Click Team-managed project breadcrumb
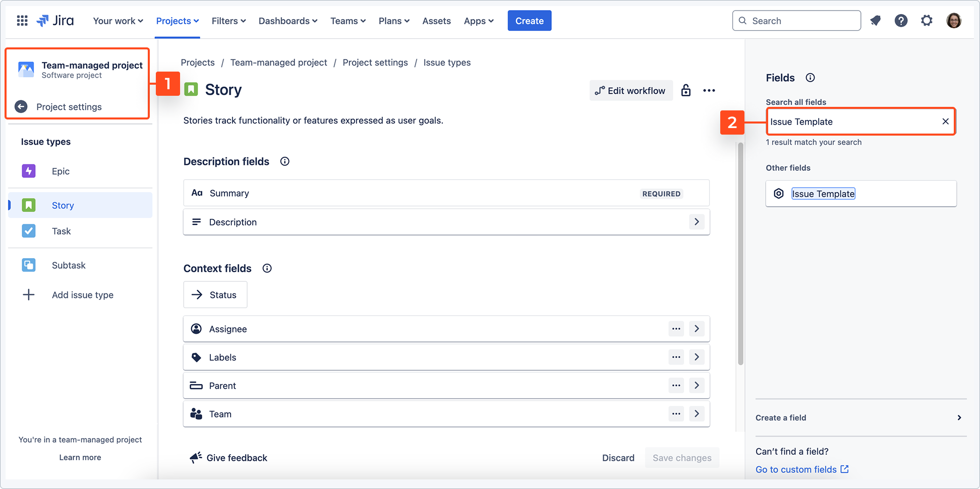 point(278,63)
